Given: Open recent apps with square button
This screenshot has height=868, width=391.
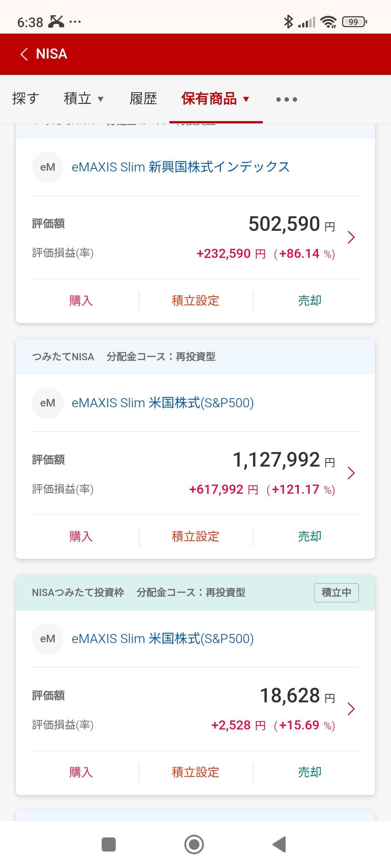Looking at the screenshot, I should (109, 844).
